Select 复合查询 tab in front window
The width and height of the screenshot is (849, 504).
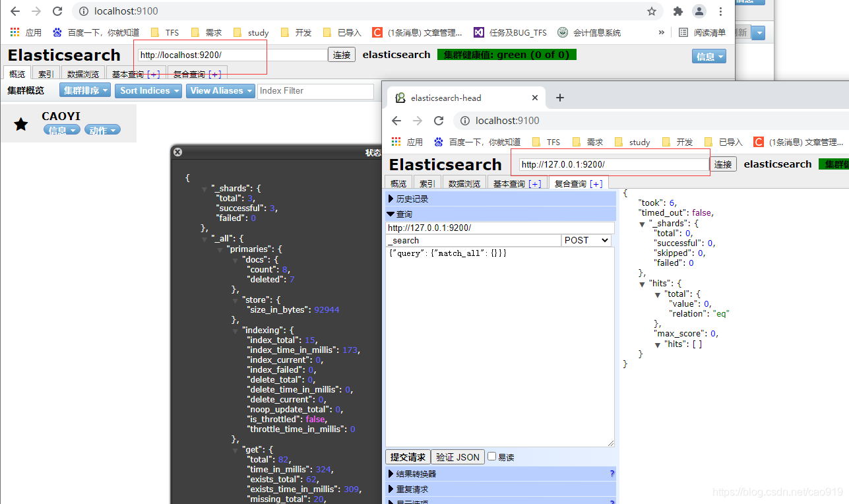[579, 183]
